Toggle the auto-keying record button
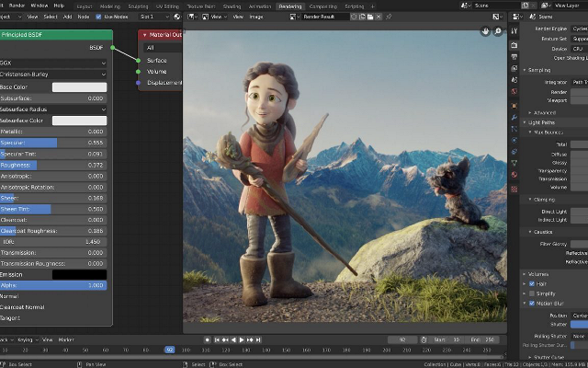This screenshot has width=588, height=368. [x=208, y=339]
